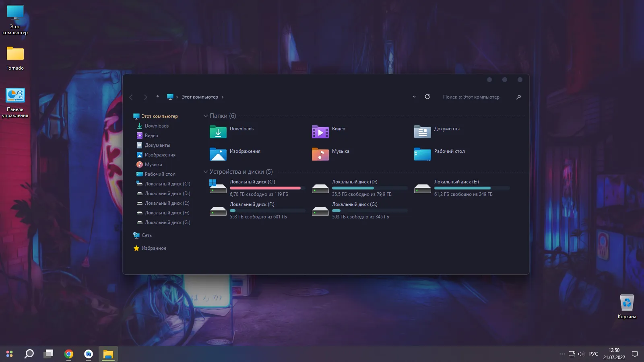The width and height of the screenshot is (644, 362).
Task: Select Локальный диск (D:) drive icon in main pane
Action: pos(320,188)
